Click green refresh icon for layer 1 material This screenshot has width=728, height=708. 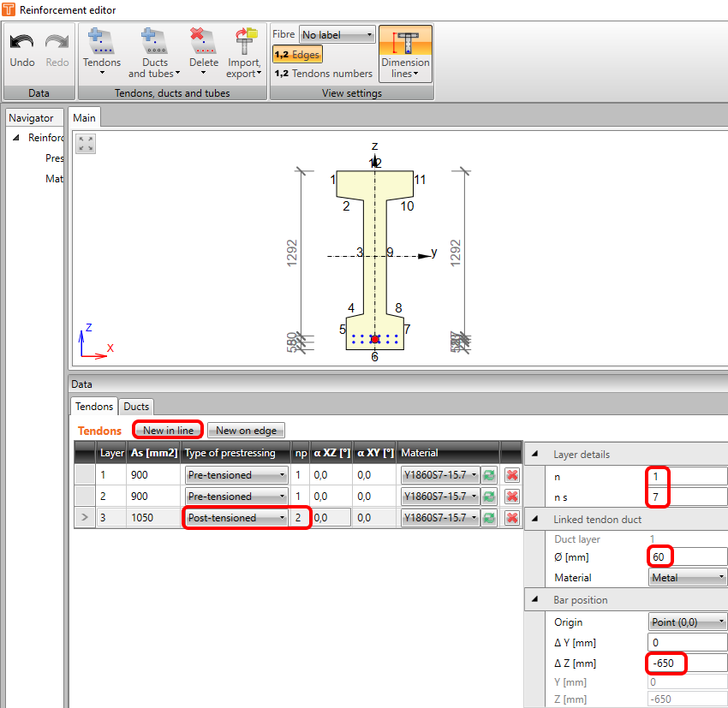(489, 475)
